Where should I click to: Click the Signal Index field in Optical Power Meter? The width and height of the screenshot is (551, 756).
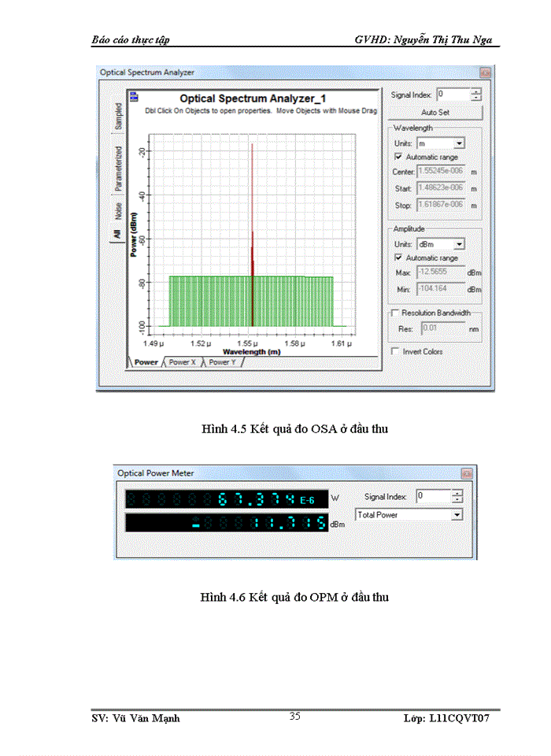pyautogui.click(x=433, y=496)
